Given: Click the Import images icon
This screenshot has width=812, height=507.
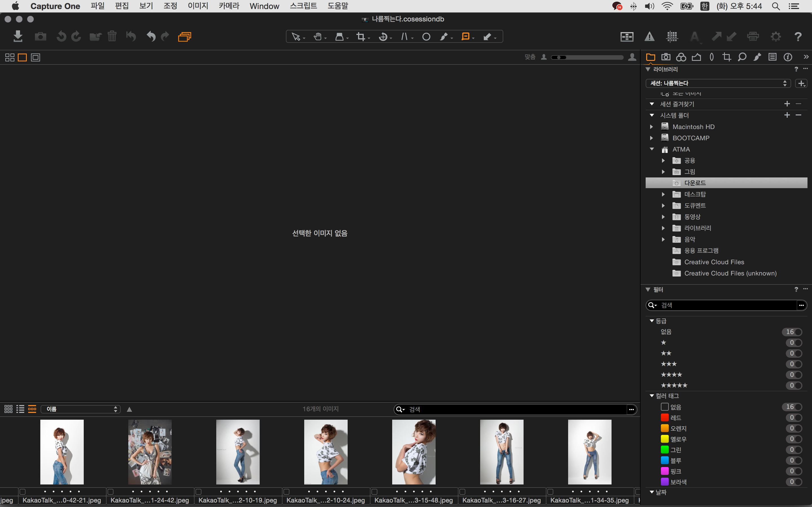Looking at the screenshot, I should coord(18,37).
